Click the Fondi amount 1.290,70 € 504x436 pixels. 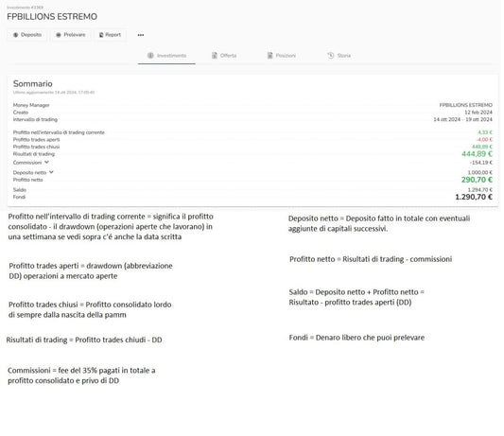(x=474, y=197)
